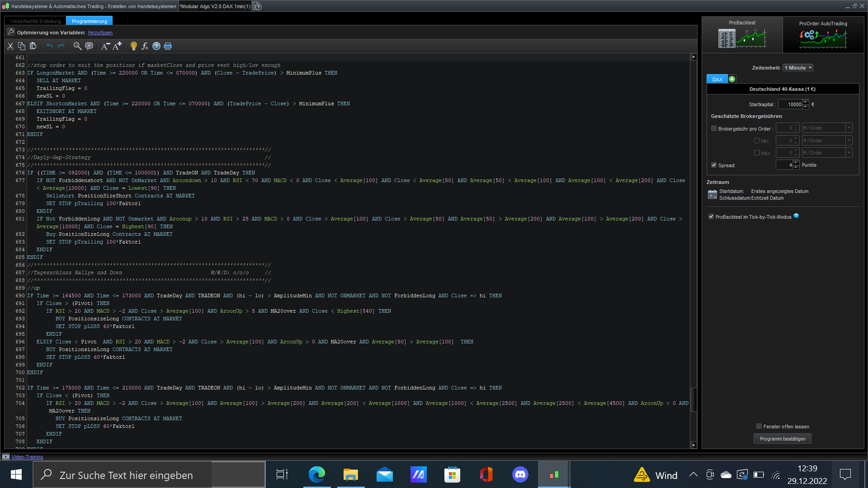This screenshot has height=488, width=868.
Task: Open the function library fx icon
Action: [145, 46]
